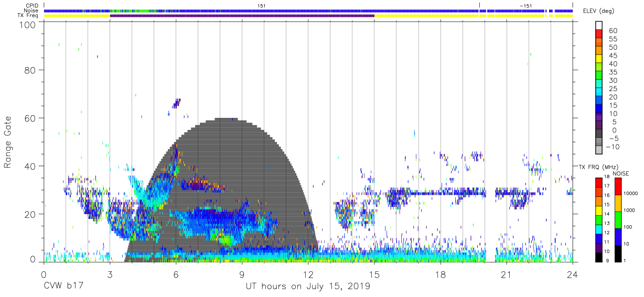Click x-axis tick label '6'
The height and width of the screenshot is (297, 644).
(x=176, y=274)
